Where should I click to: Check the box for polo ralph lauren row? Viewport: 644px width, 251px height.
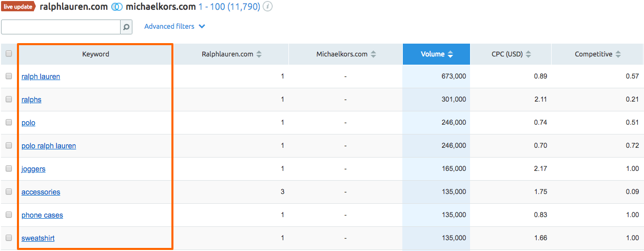coord(9,145)
